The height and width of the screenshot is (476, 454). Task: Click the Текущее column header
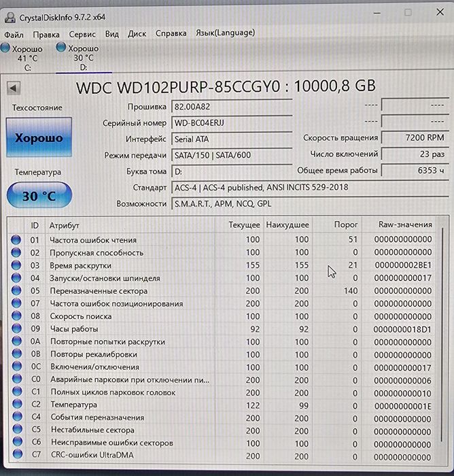tap(239, 225)
